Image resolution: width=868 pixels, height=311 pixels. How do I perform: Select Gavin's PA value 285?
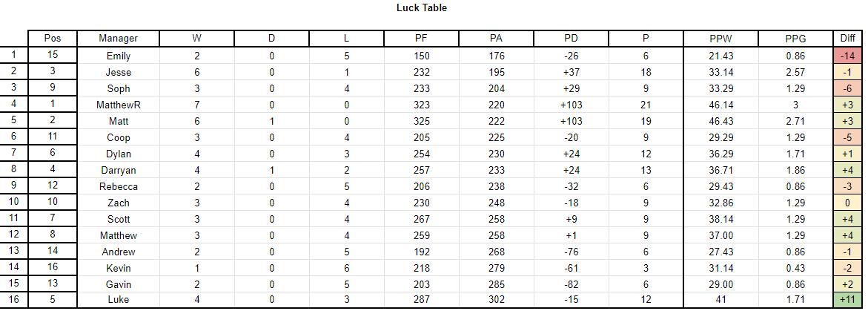tap(496, 284)
